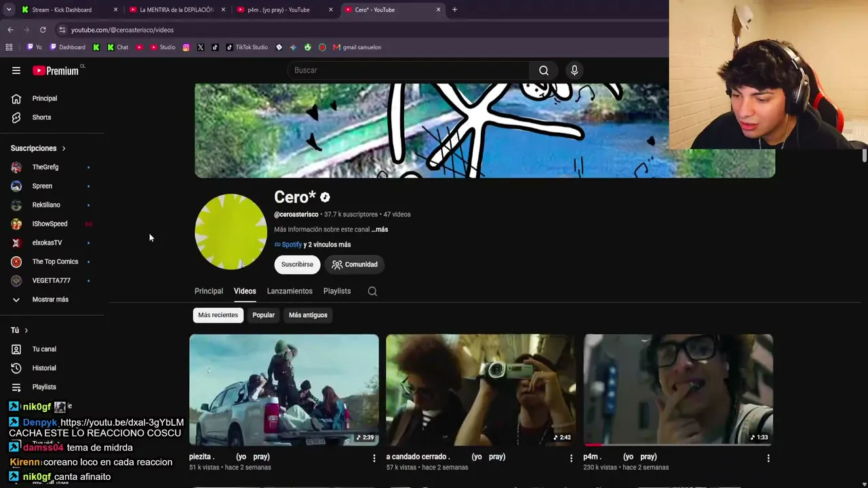Click the browser address bar URL
Screen dimensions: 868x488
click(123, 30)
